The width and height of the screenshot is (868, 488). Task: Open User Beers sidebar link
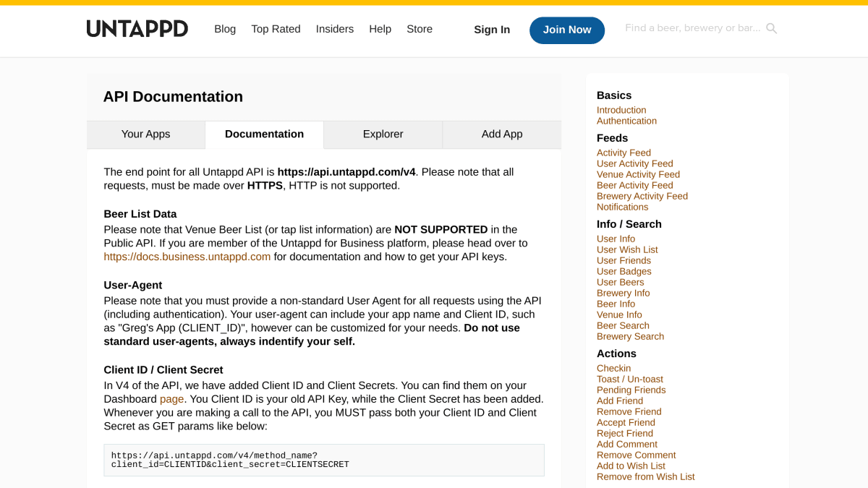pos(620,283)
